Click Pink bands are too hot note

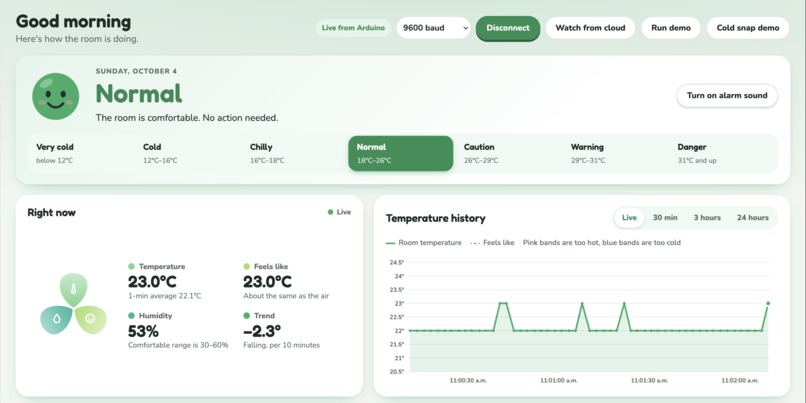click(x=602, y=243)
